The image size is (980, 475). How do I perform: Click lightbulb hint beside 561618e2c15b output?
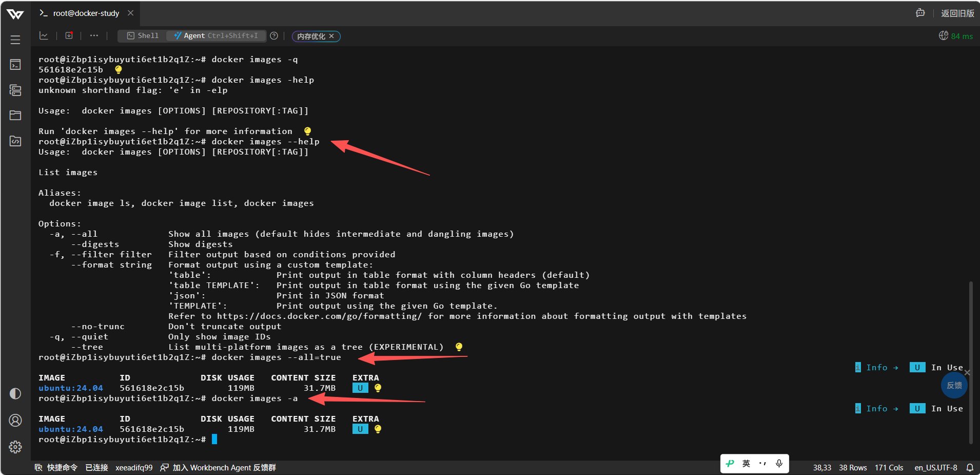click(x=119, y=69)
